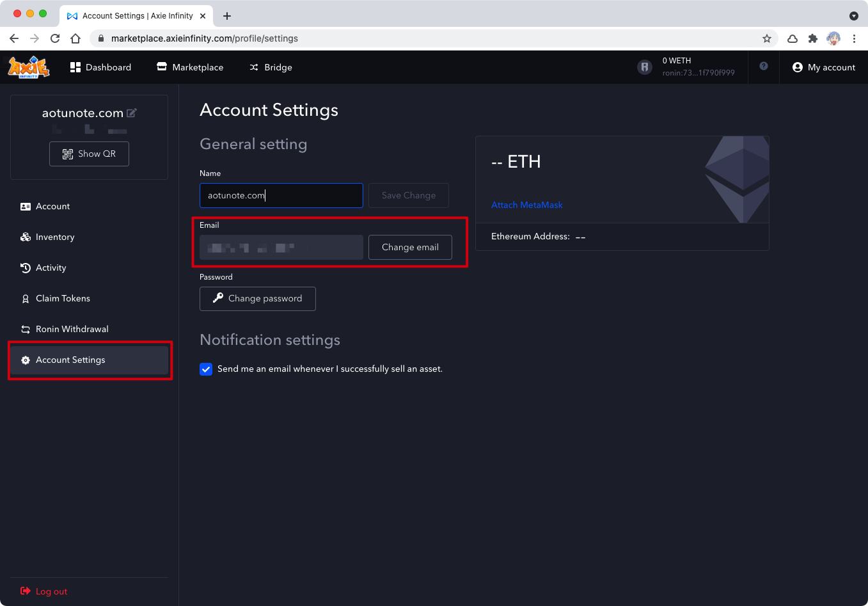Click the -- ETH balance text
Screen dimensions: 868x606
point(516,161)
